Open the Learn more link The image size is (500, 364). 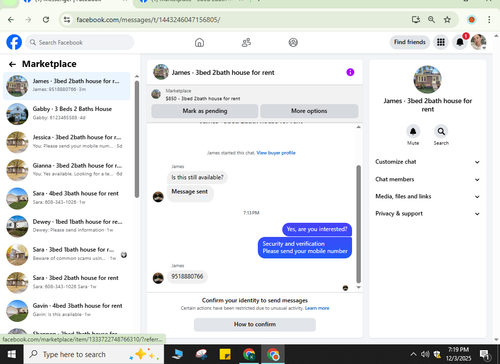(317, 308)
